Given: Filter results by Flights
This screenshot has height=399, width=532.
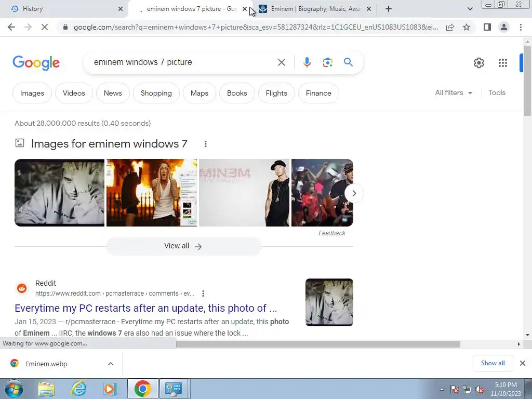Looking at the screenshot, I should 276,93.
